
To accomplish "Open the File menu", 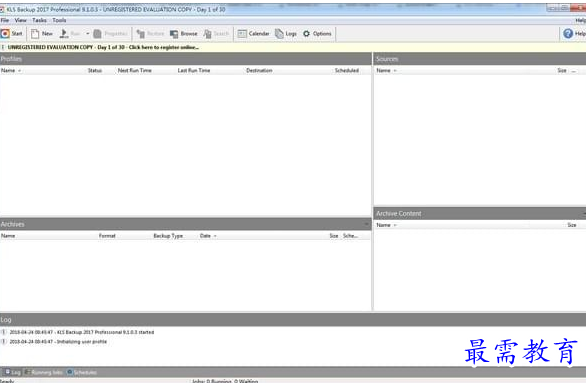I will click(x=5, y=20).
